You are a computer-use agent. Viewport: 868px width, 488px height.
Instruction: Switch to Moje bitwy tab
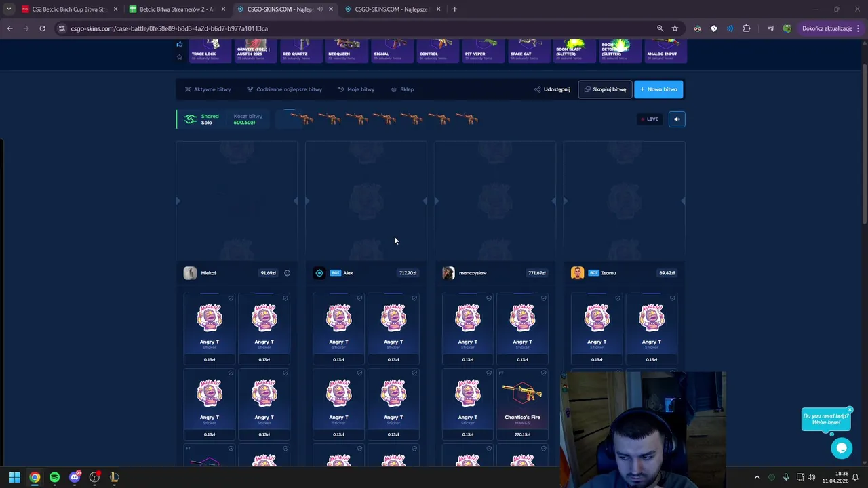[356, 89]
